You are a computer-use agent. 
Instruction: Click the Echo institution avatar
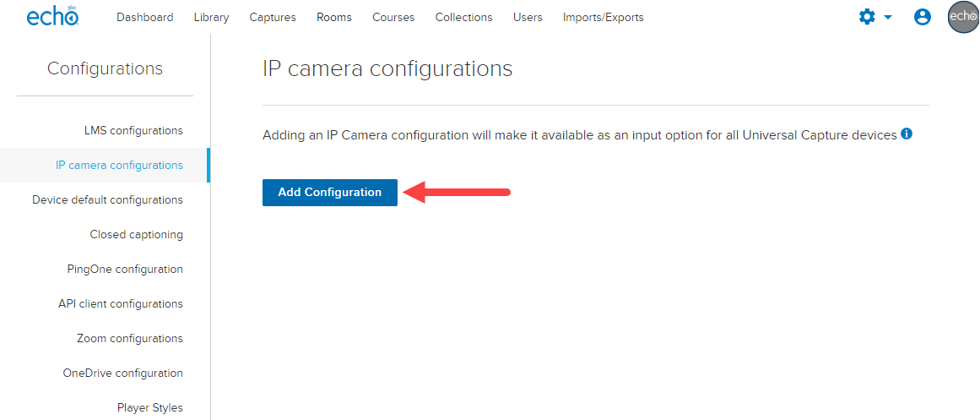point(963,17)
